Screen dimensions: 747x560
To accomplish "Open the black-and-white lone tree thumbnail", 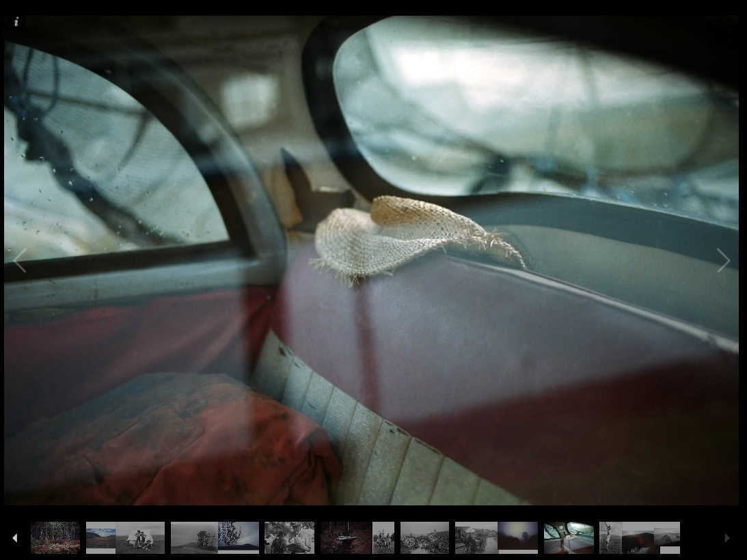I will [x=194, y=537].
